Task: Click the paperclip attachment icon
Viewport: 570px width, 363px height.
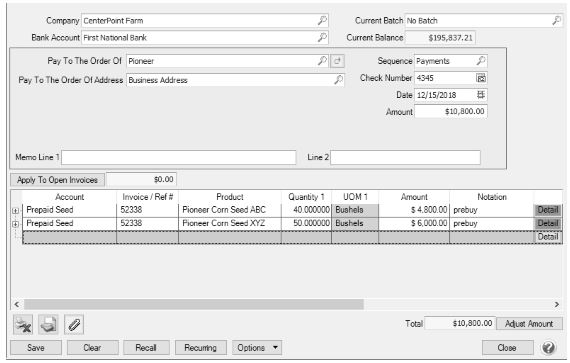Action: pyautogui.click(x=74, y=324)
